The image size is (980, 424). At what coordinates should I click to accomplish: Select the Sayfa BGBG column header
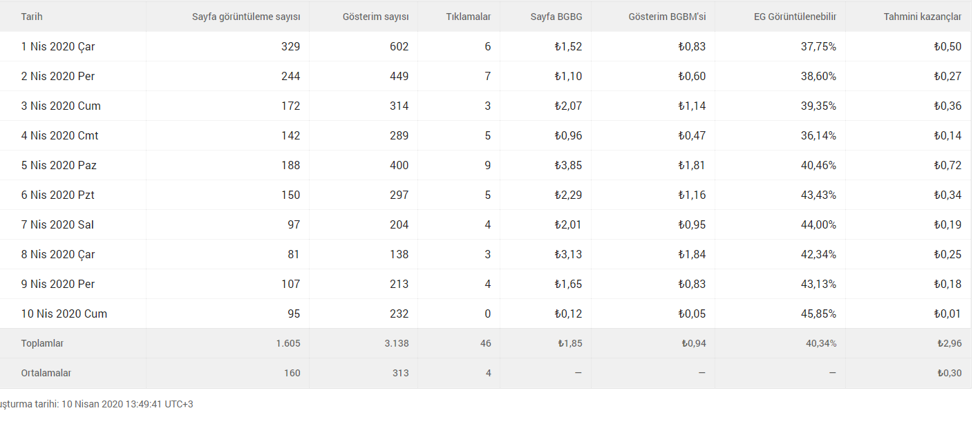pos(556,17)
